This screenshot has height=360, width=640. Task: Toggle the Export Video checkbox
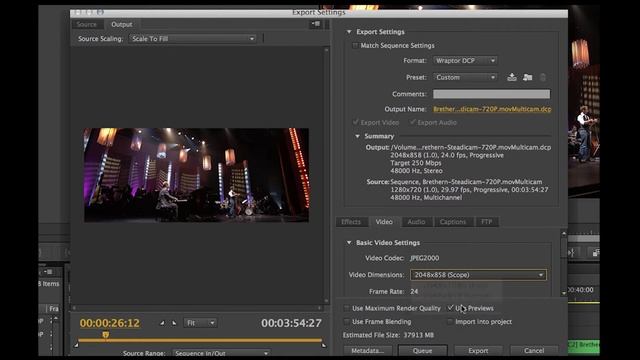[356, 122]
